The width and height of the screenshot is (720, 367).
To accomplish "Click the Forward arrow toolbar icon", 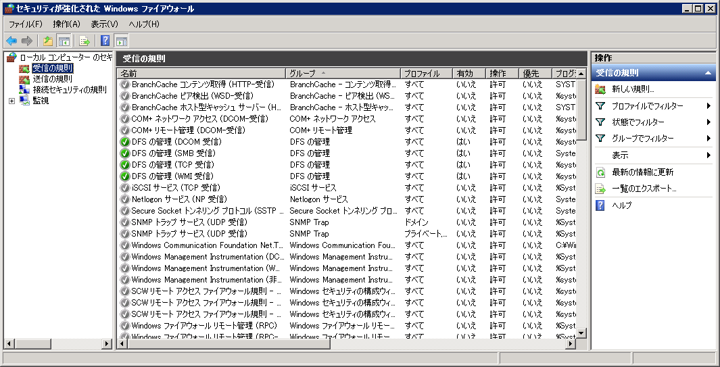I will [x=27, y=41].
